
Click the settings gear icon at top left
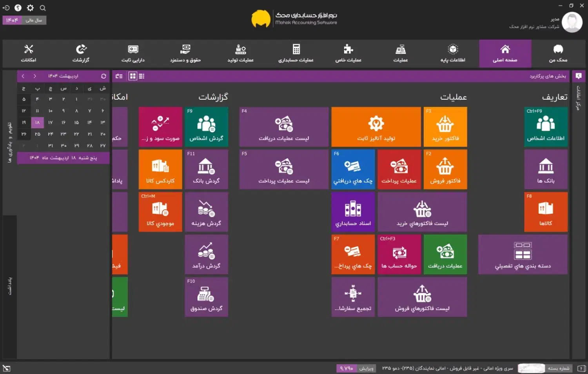coord(30,8)
